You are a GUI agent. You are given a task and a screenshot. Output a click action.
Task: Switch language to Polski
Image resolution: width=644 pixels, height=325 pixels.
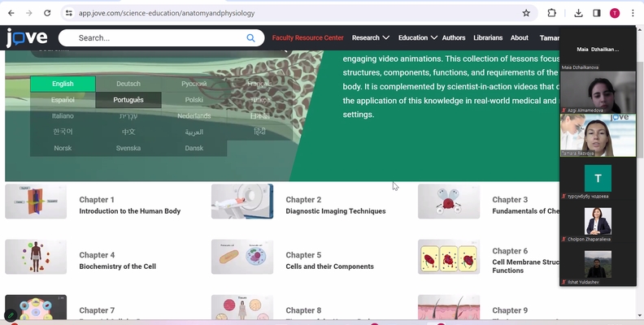pos(194,100)
